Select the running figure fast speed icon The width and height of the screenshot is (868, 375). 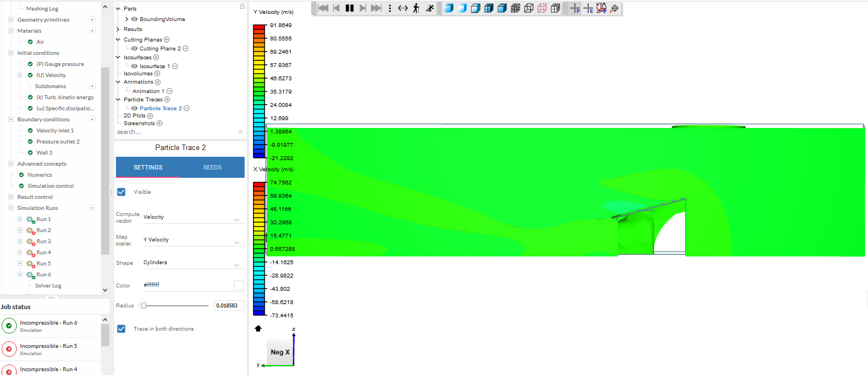pyautogui.click(x=430, y=8)
